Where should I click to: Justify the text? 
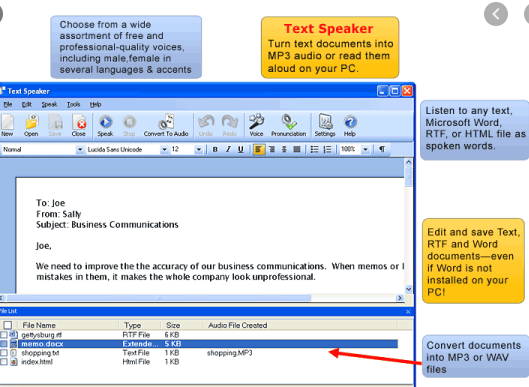click(x=297, y=149)
